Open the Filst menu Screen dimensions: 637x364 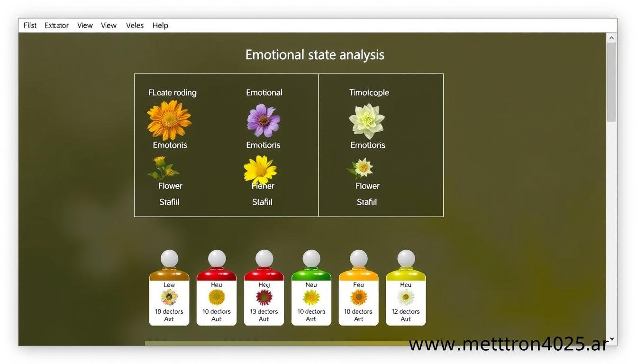click(x=30, y=26)
